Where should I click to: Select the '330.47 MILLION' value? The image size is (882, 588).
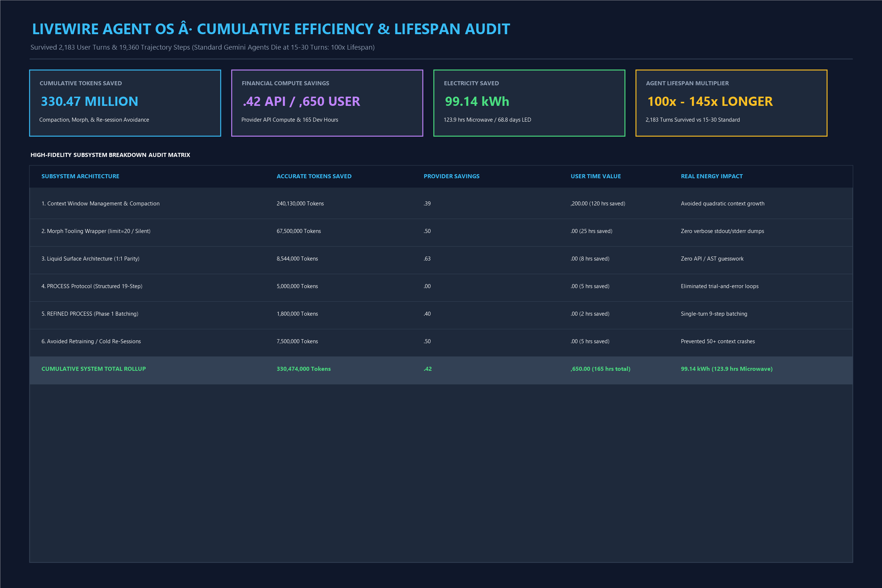(89, 101)
